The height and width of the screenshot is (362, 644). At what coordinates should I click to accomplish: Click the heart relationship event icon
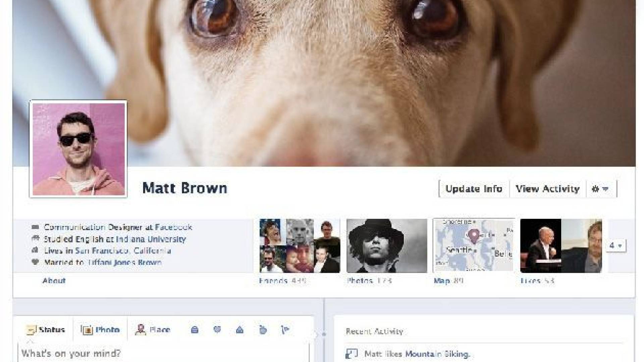217,330
